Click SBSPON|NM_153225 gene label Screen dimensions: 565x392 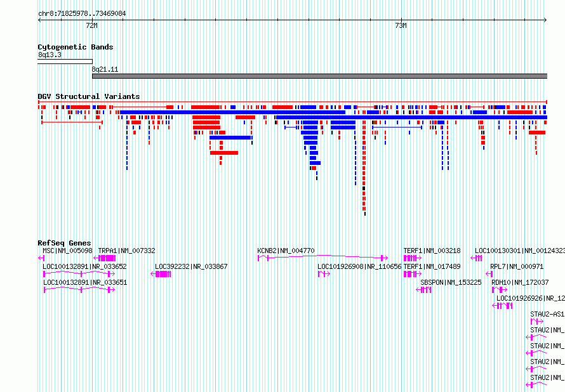pyautogui.click(x=451, y=282)
